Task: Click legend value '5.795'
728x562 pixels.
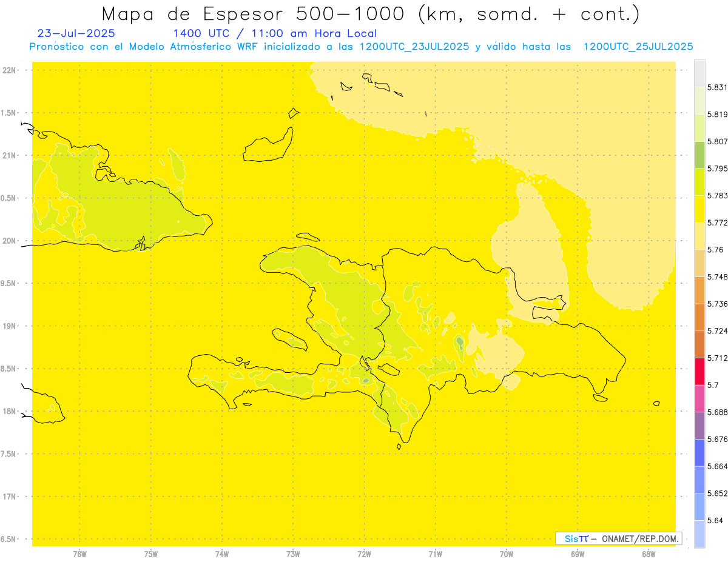Action: click(x=718, y=169)
